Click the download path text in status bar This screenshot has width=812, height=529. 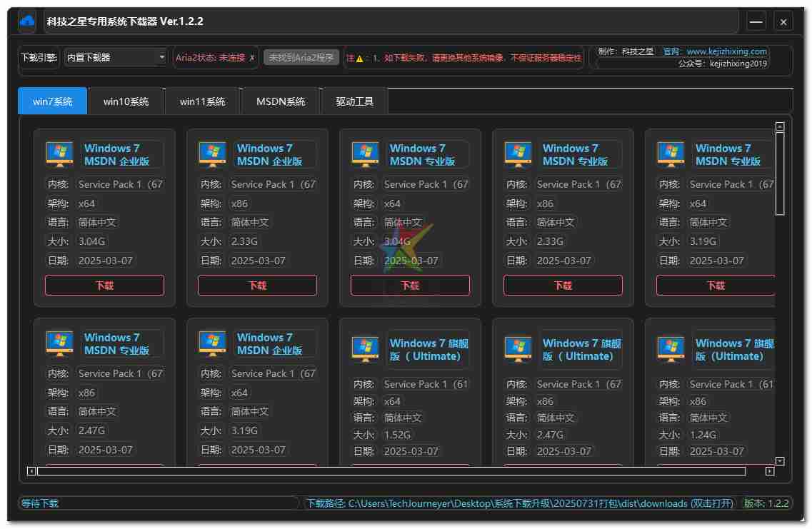pyautogui.click(x=521, y=503)
